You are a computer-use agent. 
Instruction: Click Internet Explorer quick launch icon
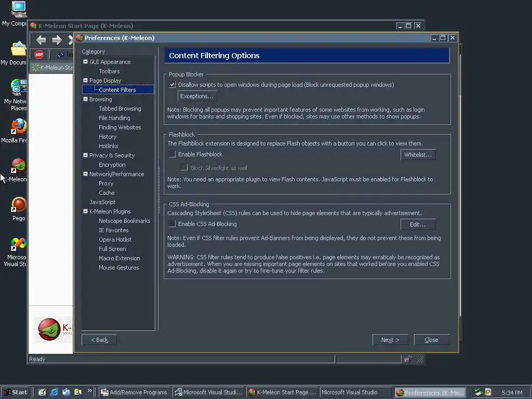tap(54, 392)
